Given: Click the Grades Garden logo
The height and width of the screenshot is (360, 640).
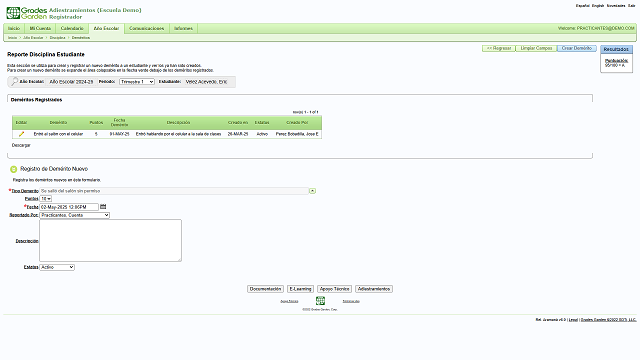Looking at the screenshot, I should pos(27,13).
